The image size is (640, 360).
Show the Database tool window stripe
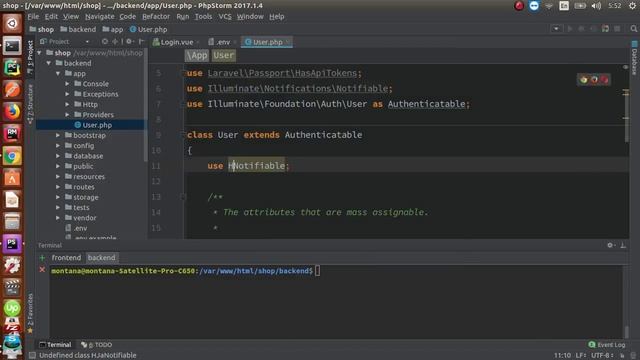click(x=634, y=58)
